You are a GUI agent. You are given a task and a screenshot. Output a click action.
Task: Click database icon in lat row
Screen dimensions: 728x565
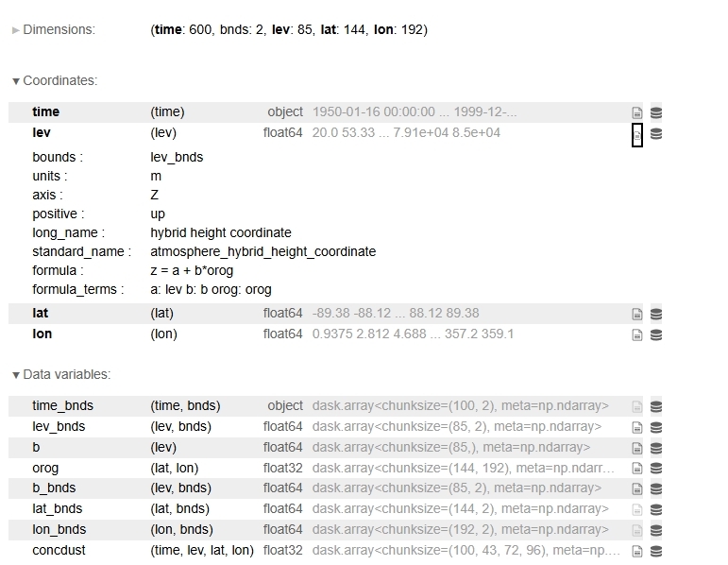tap(656, 314)
